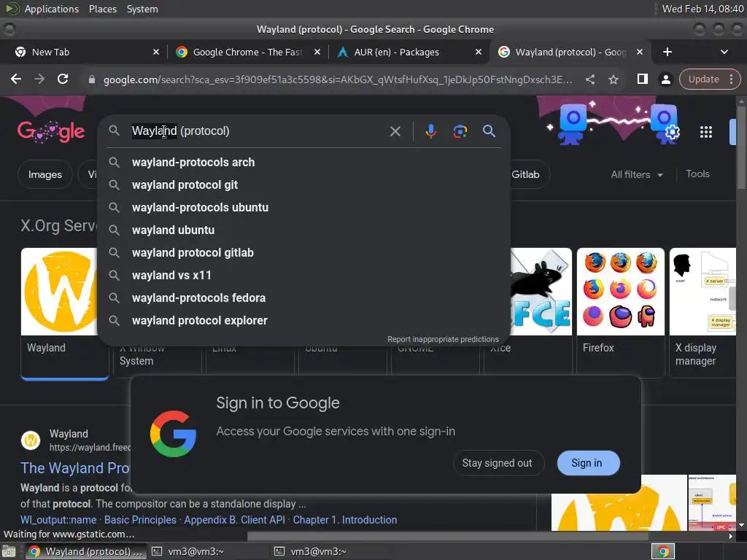Select the Images filter chip
The height and width of the screenshot is (560, 747).
(x=44, y=175)
